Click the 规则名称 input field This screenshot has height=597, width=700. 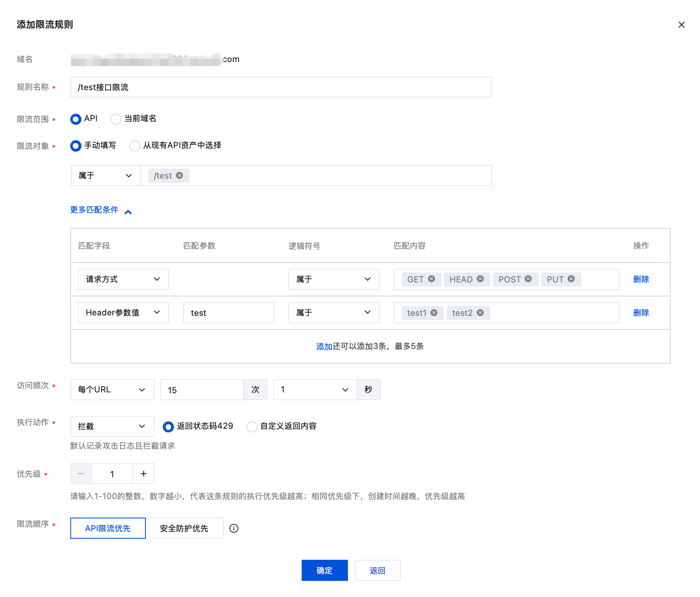[x=281, y=87]
